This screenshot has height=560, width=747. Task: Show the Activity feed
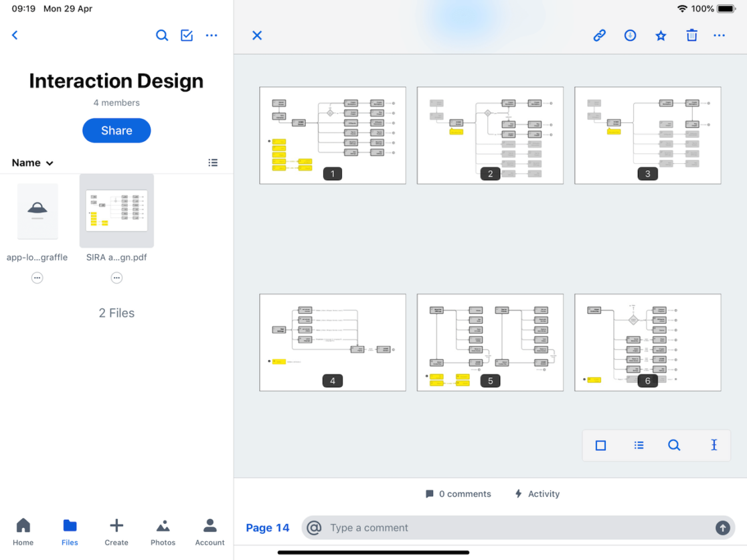[537, 494]
